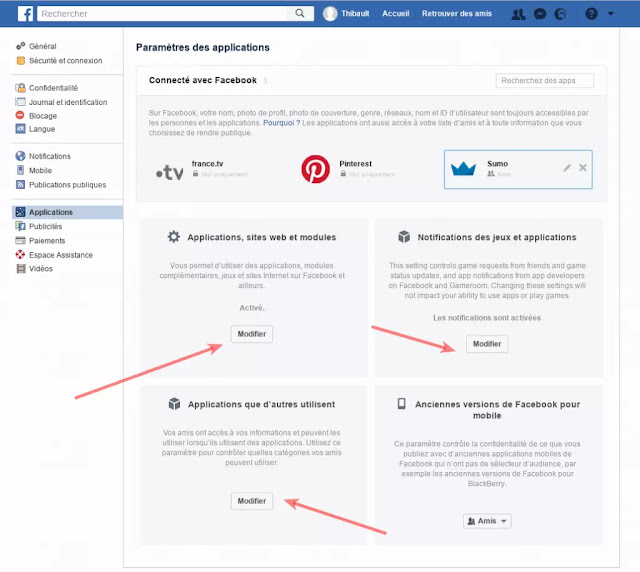Open Messenger messages icon
Viewport: 640px width, 572px height.
(x=540, y=14)
